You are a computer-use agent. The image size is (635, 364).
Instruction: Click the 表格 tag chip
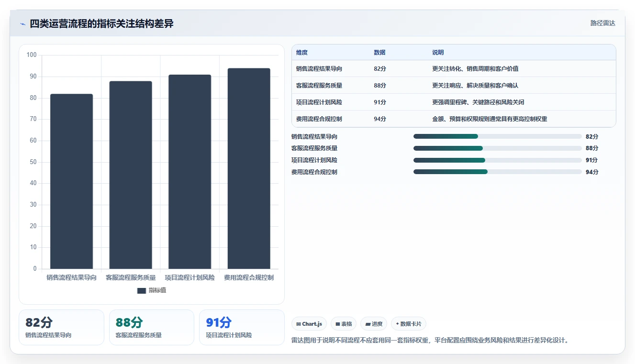[344, 324]
